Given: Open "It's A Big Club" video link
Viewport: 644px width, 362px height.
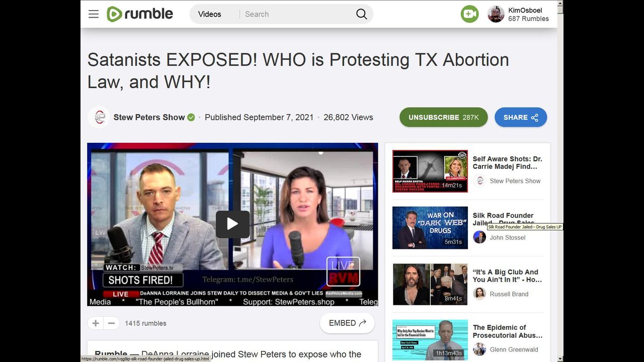Looking at the screenshot, I should 507,276.
